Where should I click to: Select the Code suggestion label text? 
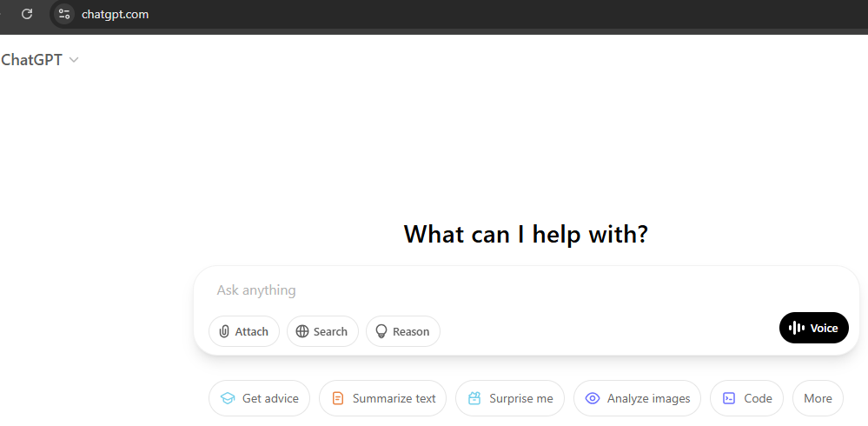[758, 398]
